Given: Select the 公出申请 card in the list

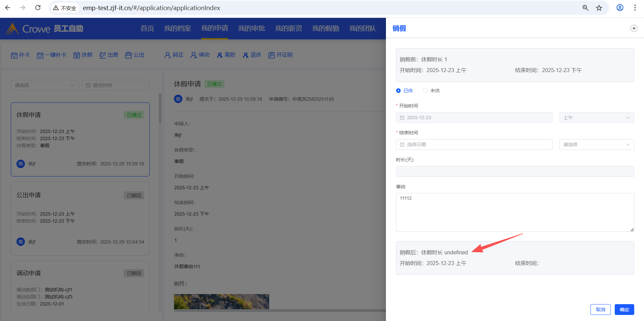Looking at the screenshot, I should [80, 219].
